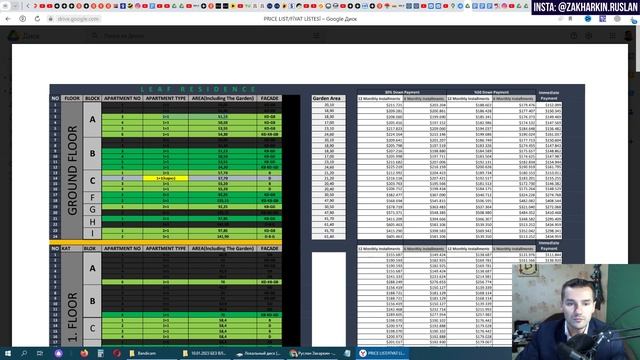This screenshot has height=360, width=640.
Task: Click block B cell of 1. Floor
Action: pyautogui.click(x=92, y=301)
